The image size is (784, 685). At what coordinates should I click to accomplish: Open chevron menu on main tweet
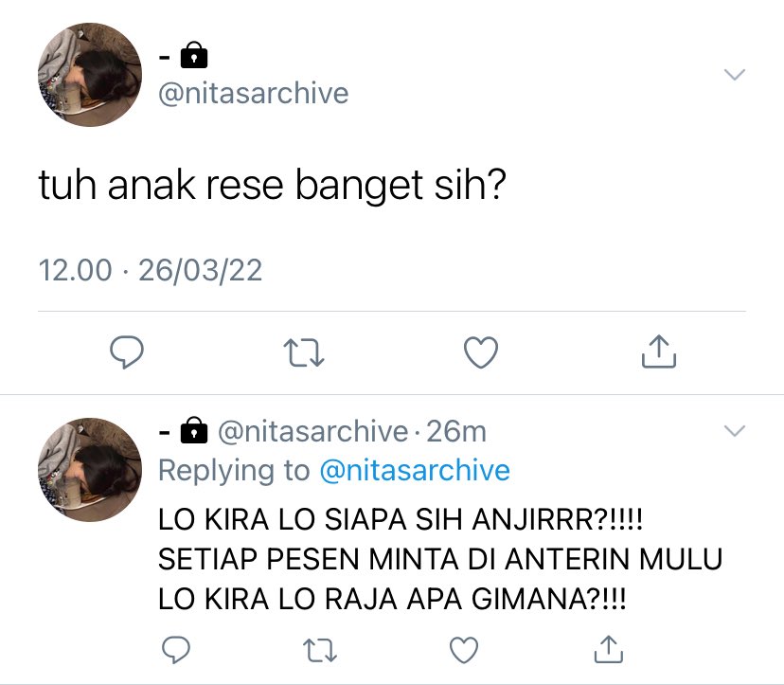735,75
